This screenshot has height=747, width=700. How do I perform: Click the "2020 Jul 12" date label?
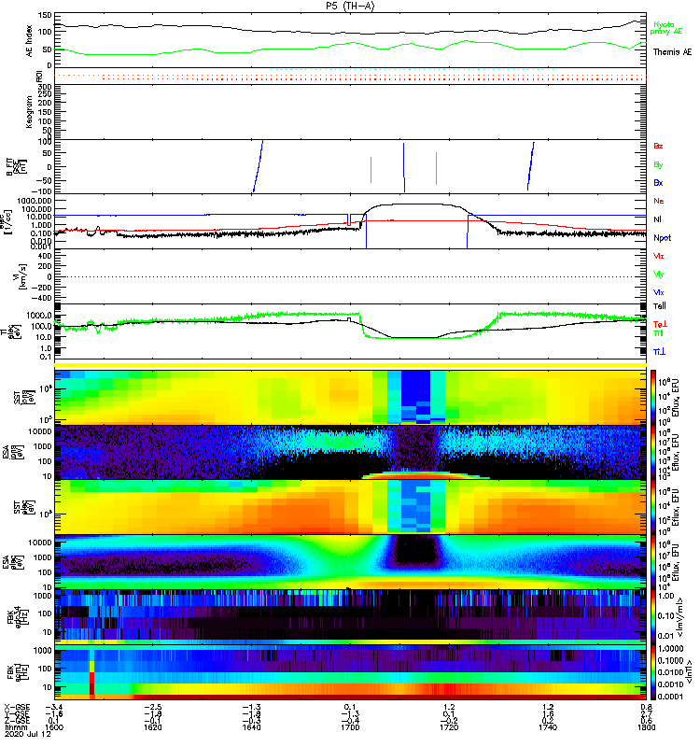coord(27,734)
